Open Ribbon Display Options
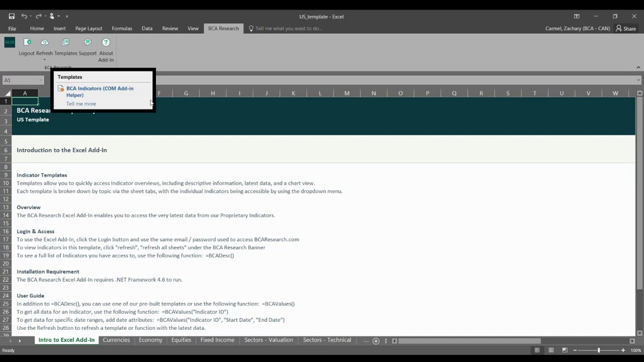The width and height of the screenshot is (644, 362). click(x=577, y=17)
